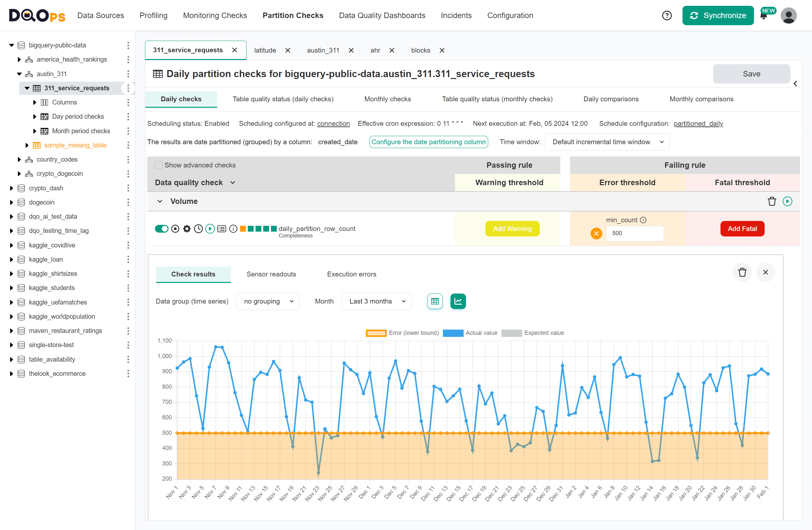Open info tooltip for daily_partition_row_count
This screenshot has height=530, width=812.
click(233, 229)
